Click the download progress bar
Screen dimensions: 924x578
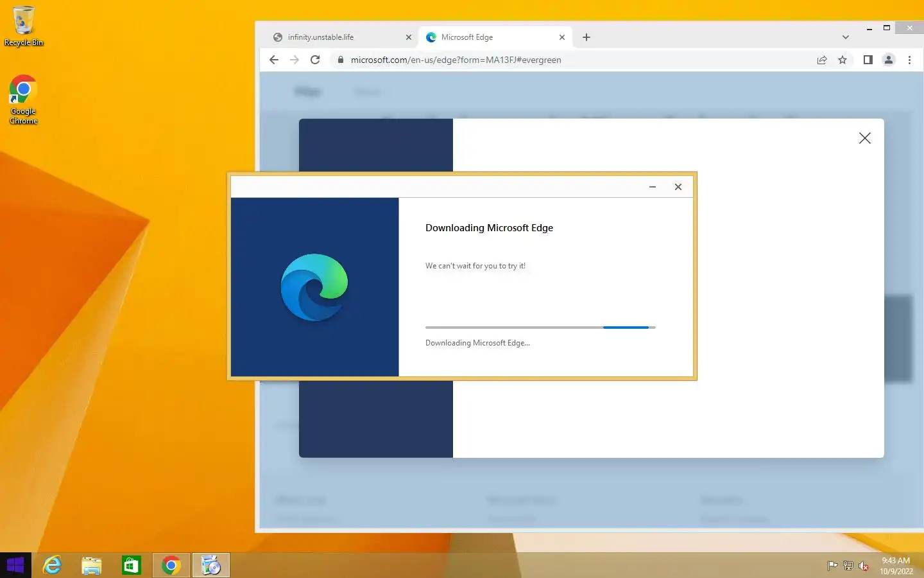540,328
